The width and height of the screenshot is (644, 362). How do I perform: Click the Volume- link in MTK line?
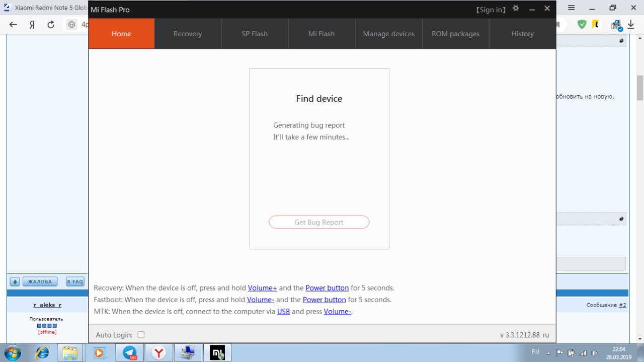[x=337, y=311]
